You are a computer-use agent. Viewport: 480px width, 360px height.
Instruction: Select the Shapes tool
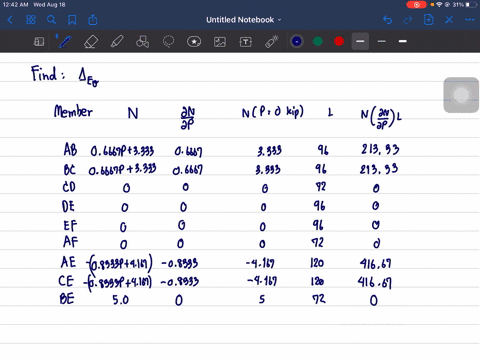pos(142,42)
